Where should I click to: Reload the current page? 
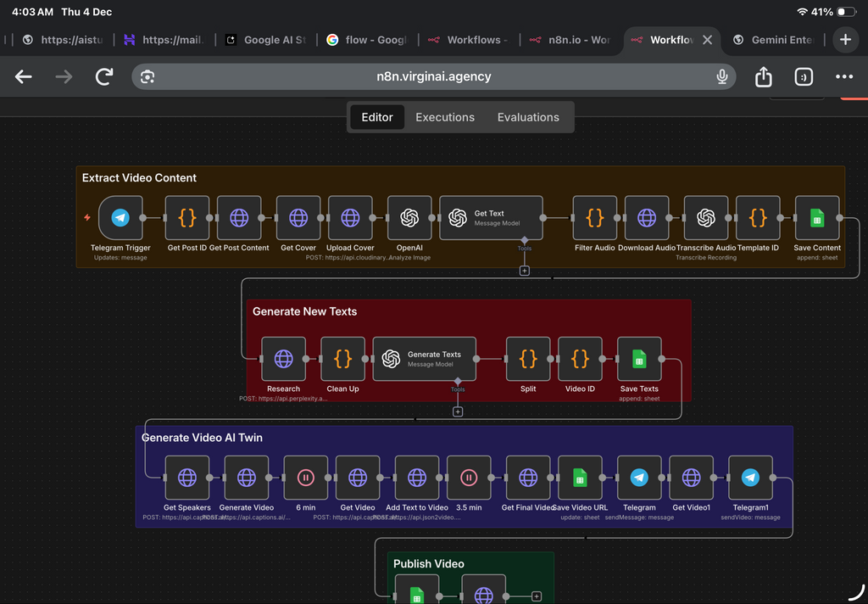pyautogui.click(x=103, y=76)
